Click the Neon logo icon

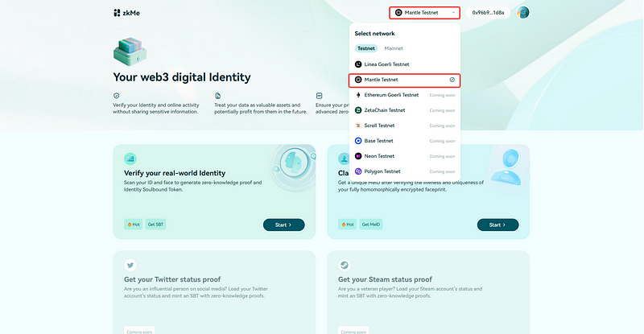(x=358, y=156)
